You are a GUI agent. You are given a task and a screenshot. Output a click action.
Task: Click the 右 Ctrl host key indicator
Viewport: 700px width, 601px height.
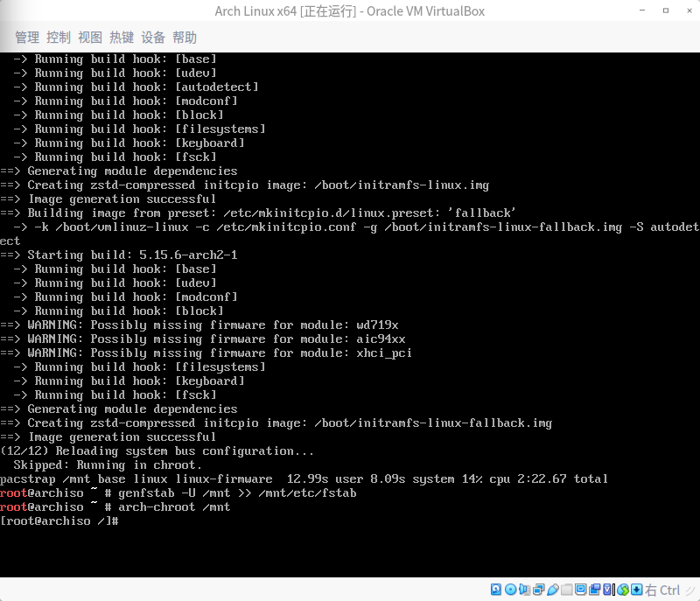click(x=662, y=591)
